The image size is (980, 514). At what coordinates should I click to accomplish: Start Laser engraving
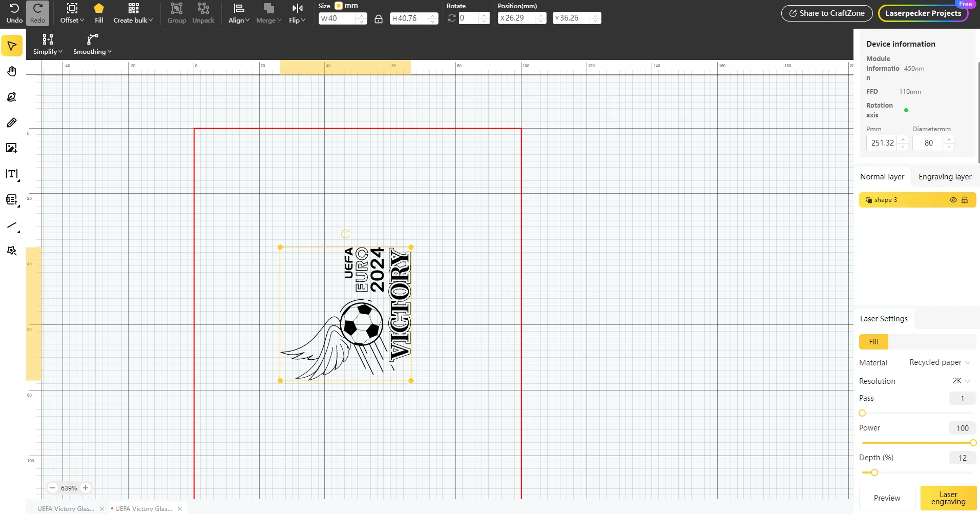[948, 498]
